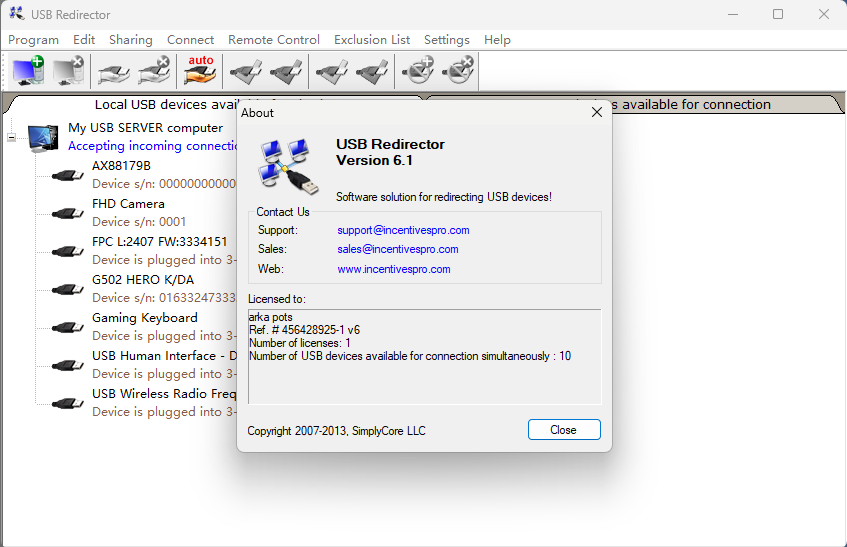
Task: Click the Close button in About dialog
Action: click(564, 430)
